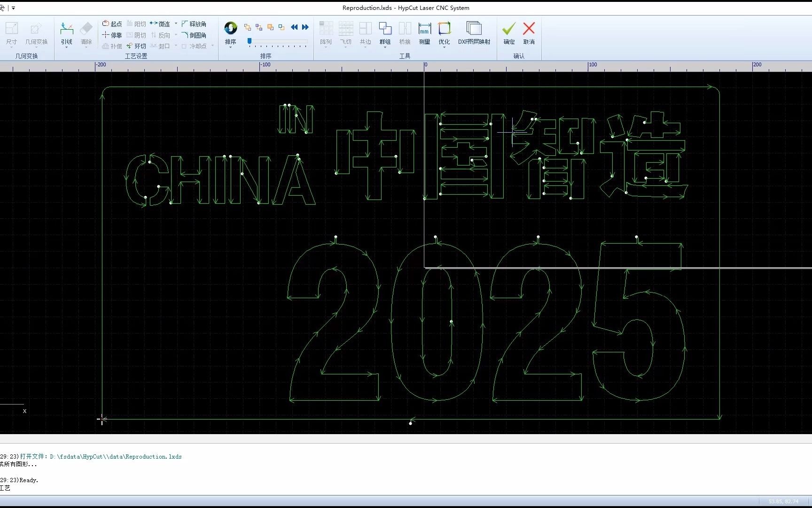Image resolution: width=812 pixels, height=508 pixels.
Task: Click the origin crosshair marker on canvas
Action: coord(102,419)
